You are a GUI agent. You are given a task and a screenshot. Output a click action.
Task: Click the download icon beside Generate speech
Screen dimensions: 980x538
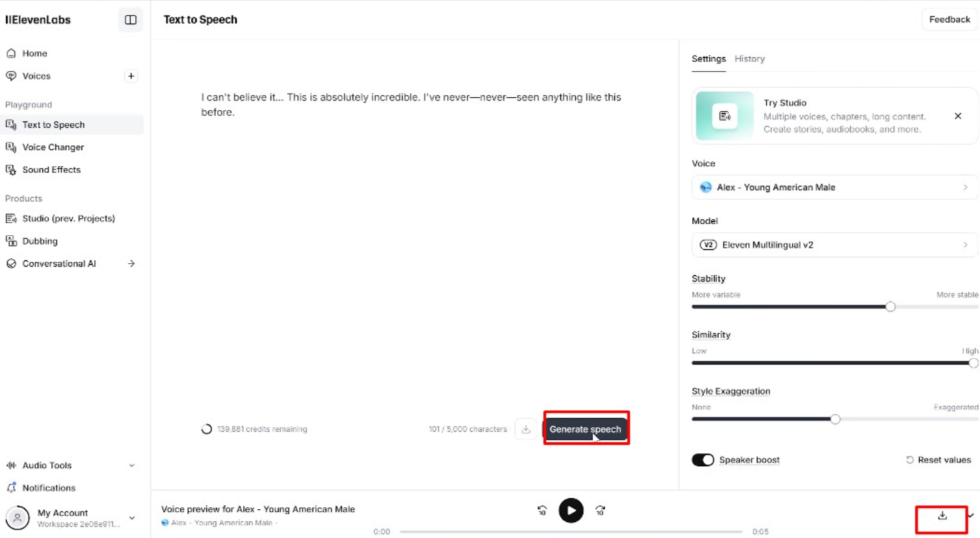pyautogui.click(x=526, y=429)
